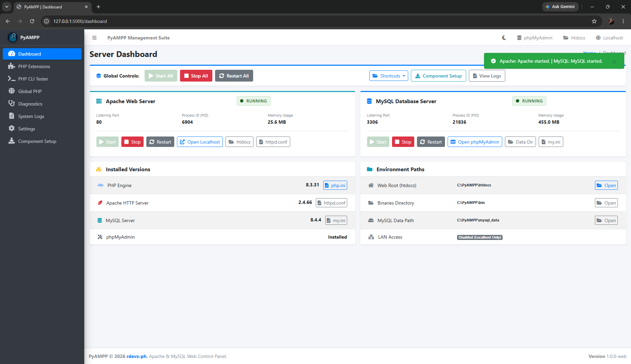This screenshot has height=364, width=631.
Task: Reload the page in the browser
Action: point(32,21)
